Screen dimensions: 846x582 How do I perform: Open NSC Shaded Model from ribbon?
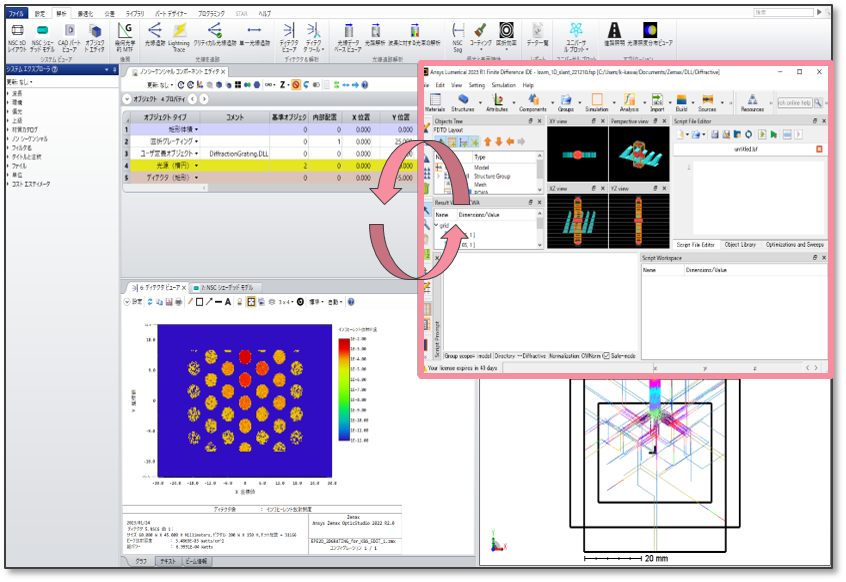click(x=42, y=37)
